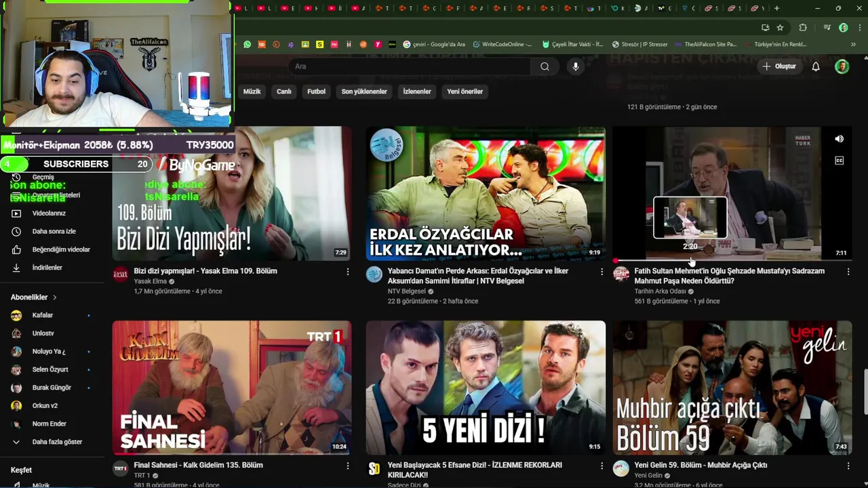The image size is (868, 488).
Task: Click the page vertical scrollbar thumb
Action: point(865,391)
